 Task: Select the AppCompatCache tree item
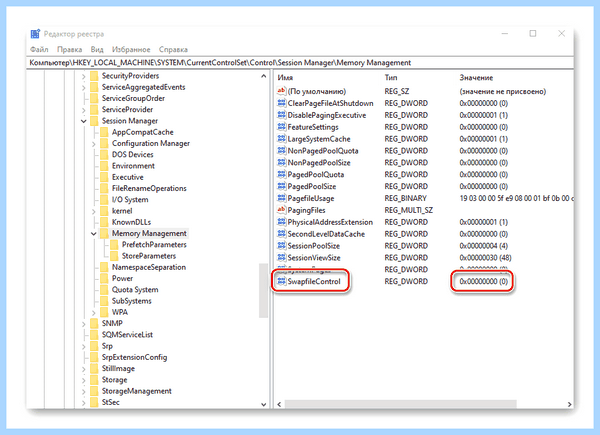coord(142,132)
